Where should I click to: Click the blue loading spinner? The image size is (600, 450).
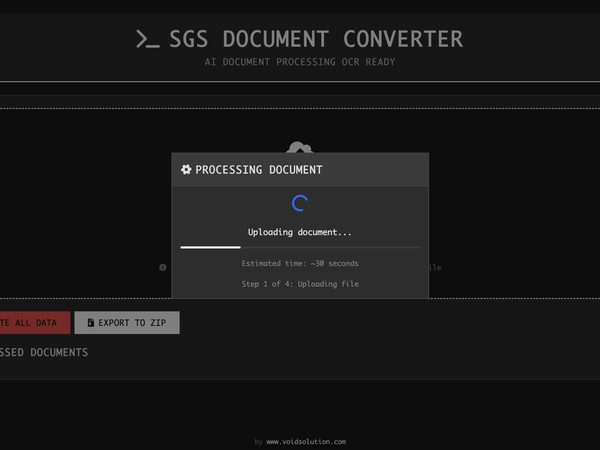coord(300,203)
